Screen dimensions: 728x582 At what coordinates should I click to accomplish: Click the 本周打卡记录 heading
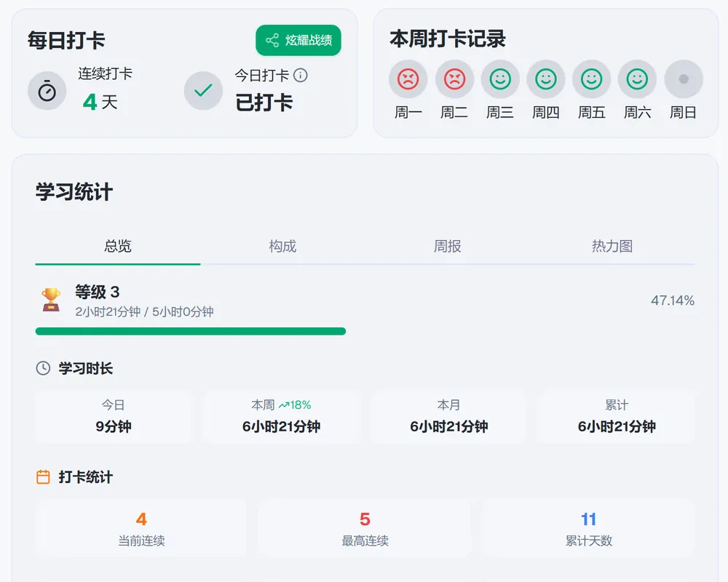coord(448,39)
